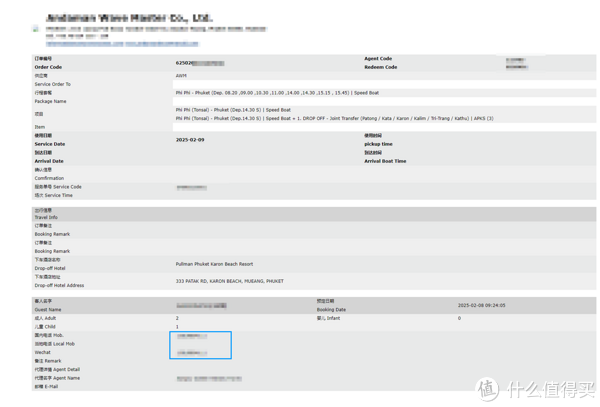
Task: Click the infant count value "0"
Action: point(459,318)
